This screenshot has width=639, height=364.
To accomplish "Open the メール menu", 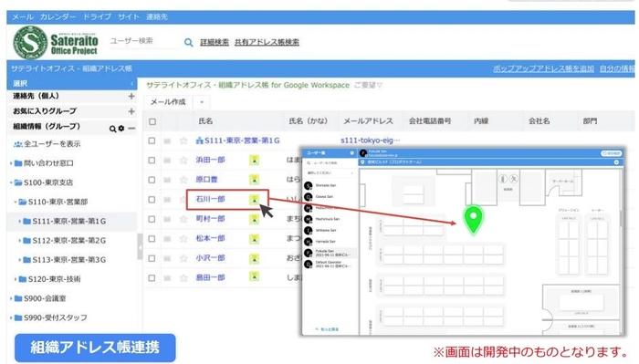I will 23,17.
